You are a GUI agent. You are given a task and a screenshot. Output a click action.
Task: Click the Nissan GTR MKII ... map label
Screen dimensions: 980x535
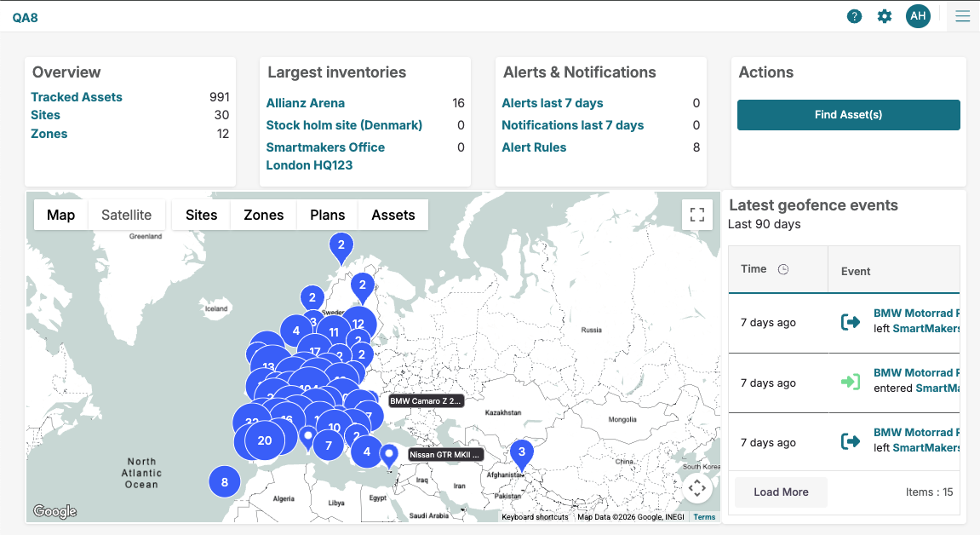coord(445,454)
